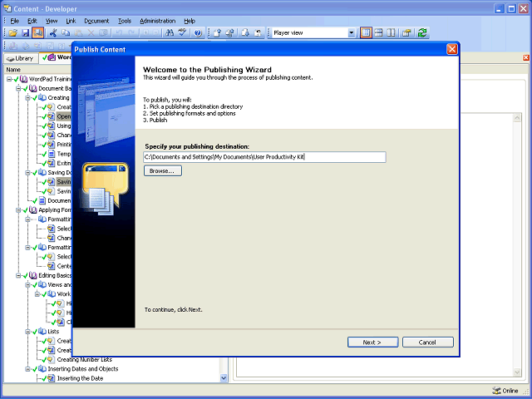532x399 pixels.
Task: Select Inserting the Date in the tree
Action: coord(80,378)
